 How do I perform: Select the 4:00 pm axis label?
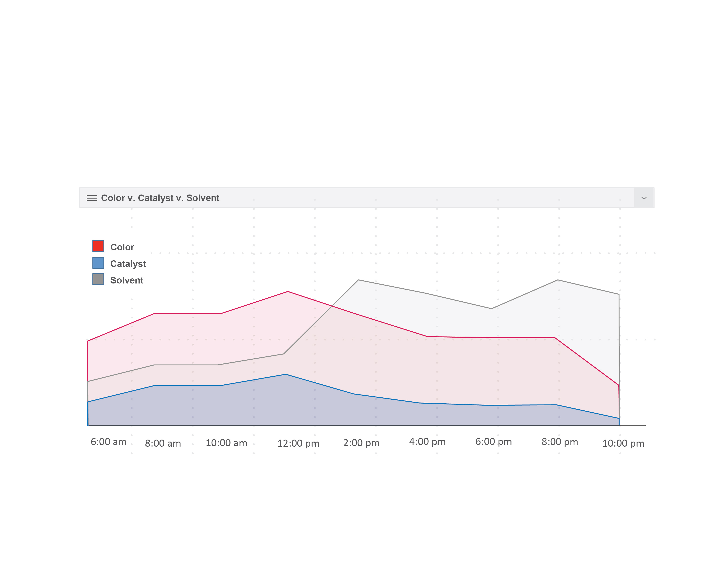[427, 442]
